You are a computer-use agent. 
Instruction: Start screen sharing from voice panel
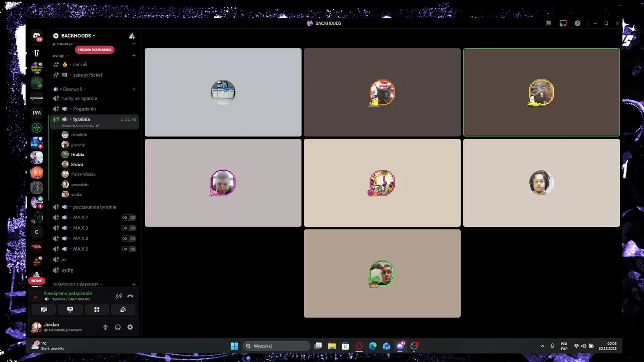[x=70, y=310]
